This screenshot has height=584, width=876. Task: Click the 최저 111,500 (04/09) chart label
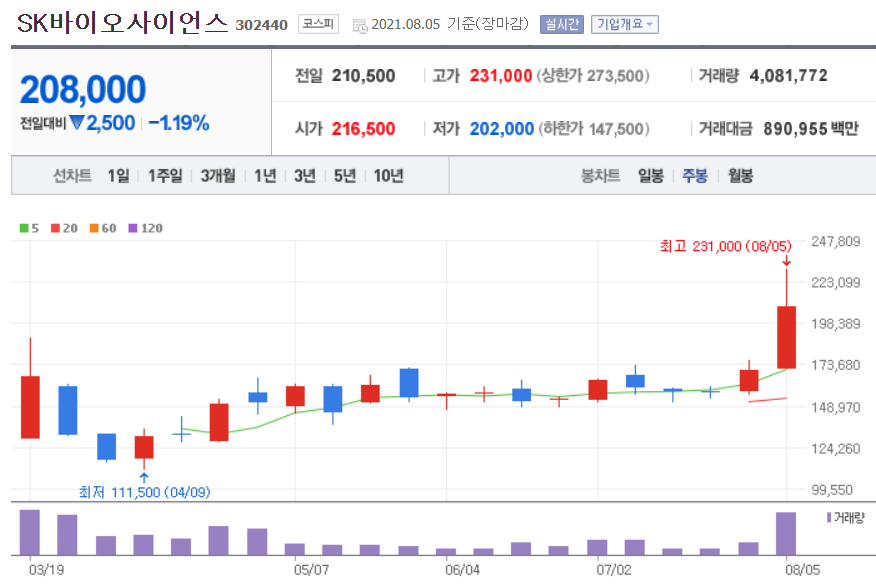click(144, 492)
